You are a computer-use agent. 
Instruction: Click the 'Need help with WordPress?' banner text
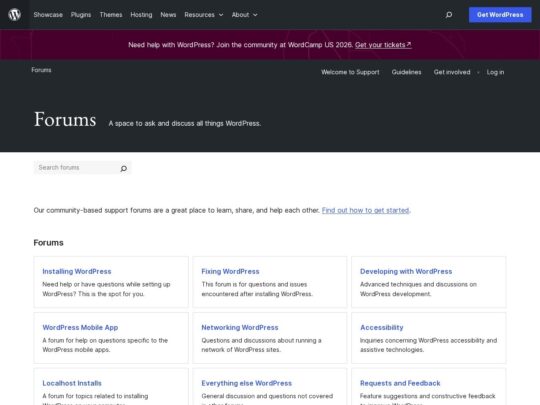point(171,45)
